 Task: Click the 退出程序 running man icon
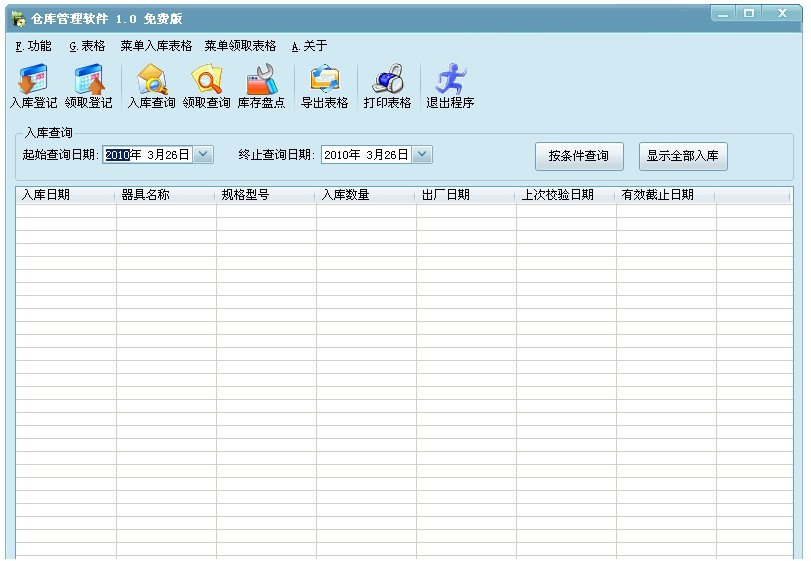coord(450,86)
